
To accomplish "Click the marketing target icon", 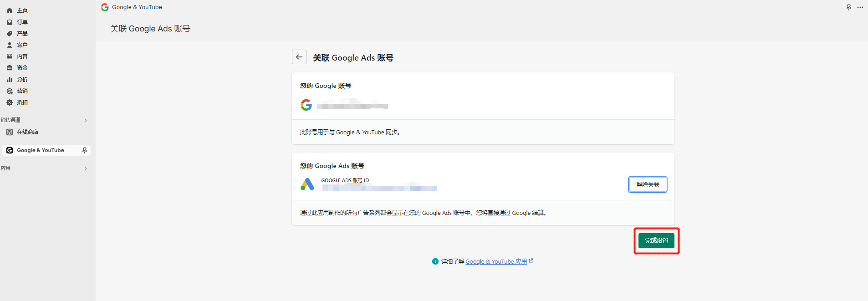I will pos(10,91).
